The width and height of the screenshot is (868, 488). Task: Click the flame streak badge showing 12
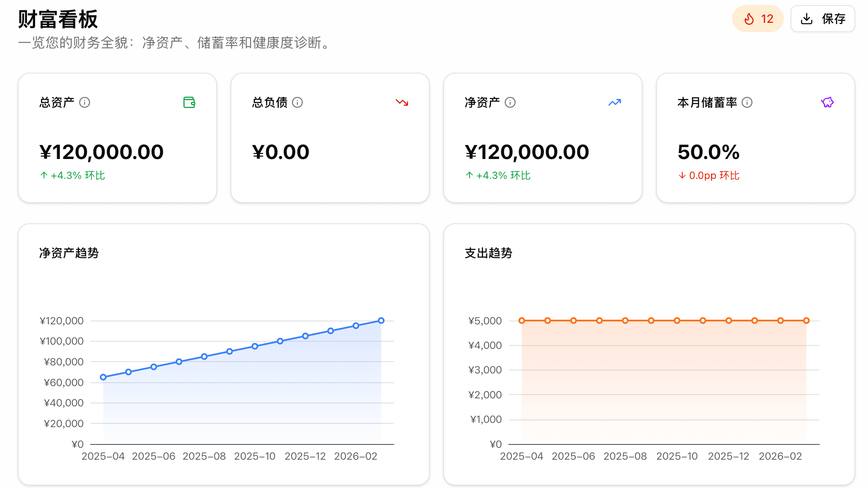click(x=758, y=19)
